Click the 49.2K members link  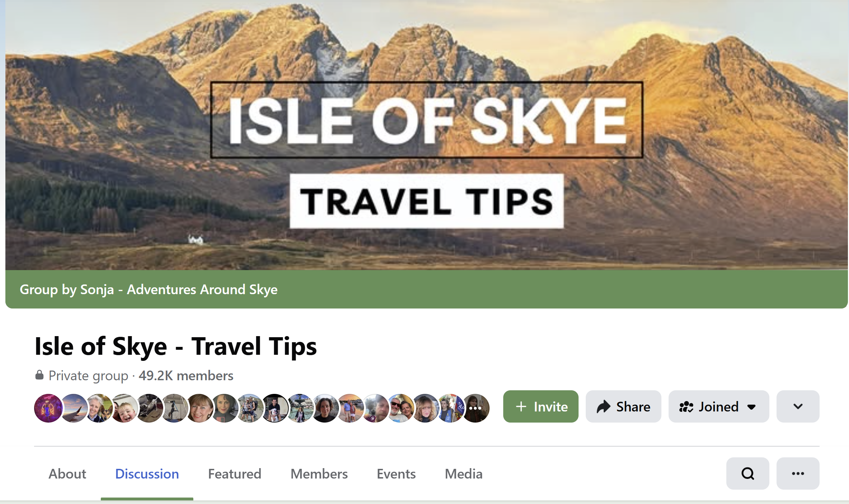[186, 375]
